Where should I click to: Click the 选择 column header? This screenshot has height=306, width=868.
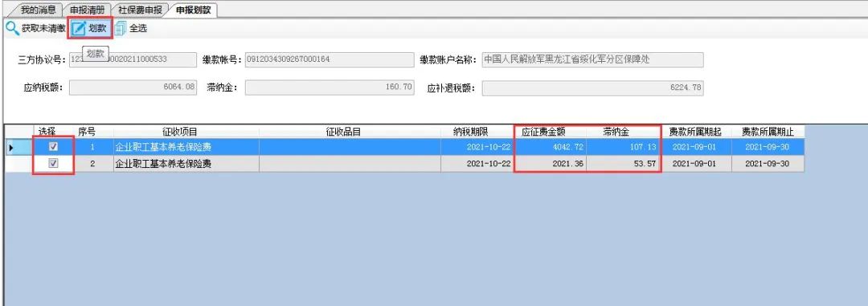pyautogui.click(x=47, y=132)
